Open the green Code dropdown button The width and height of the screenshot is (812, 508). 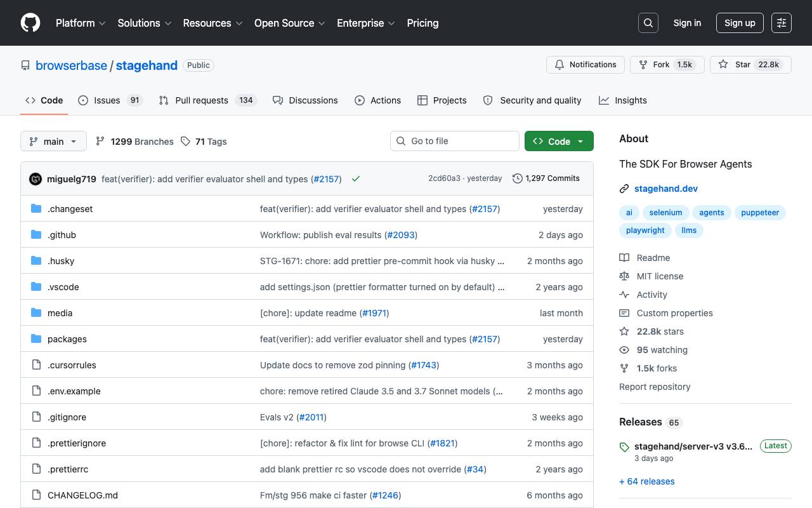(x=559, y=141)
